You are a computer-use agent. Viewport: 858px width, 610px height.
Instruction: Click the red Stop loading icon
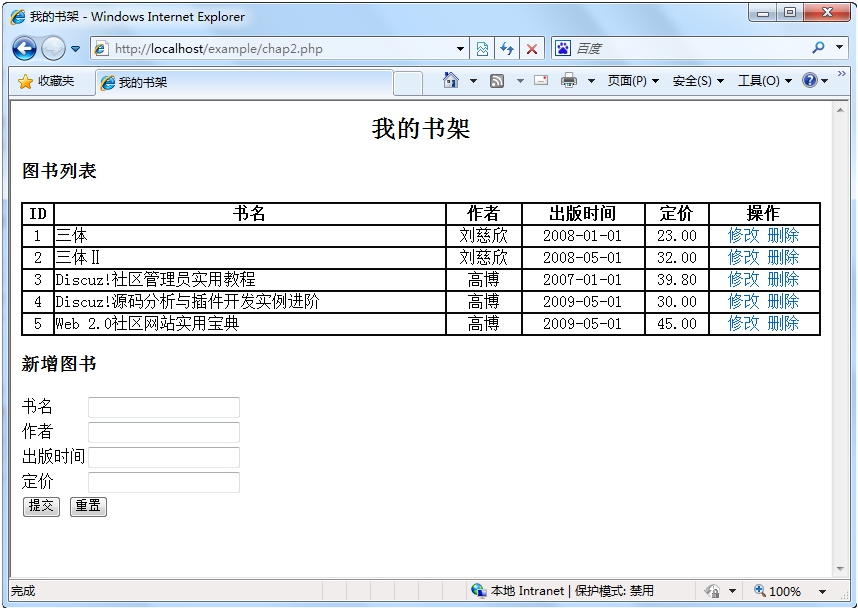[531, 49]
